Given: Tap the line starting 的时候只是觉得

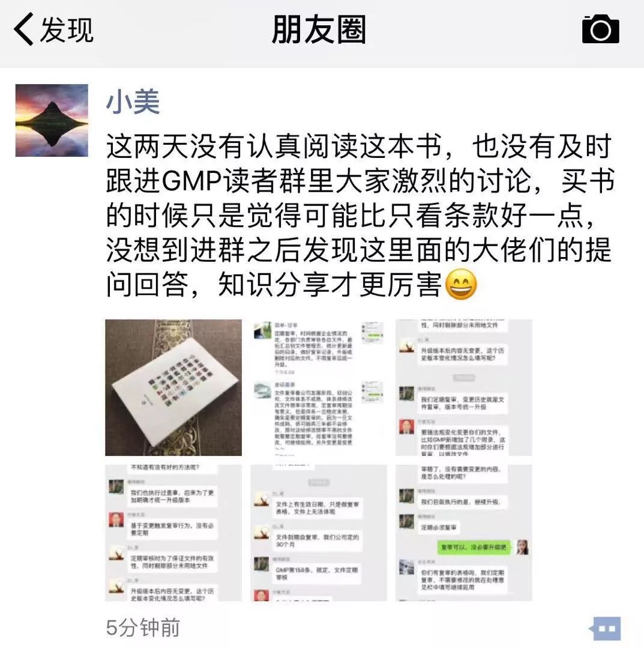Looking at the screenshot, I should click(x=351, y=216).
